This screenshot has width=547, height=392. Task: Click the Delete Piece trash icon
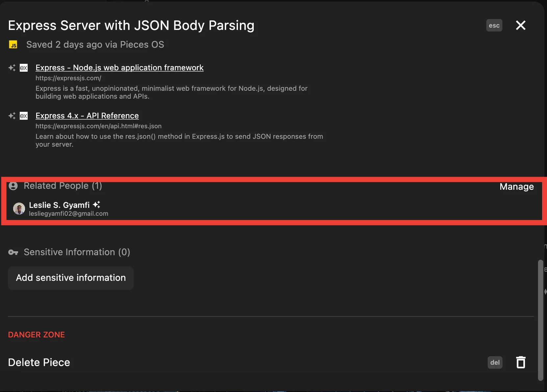(x=521, y=362)
